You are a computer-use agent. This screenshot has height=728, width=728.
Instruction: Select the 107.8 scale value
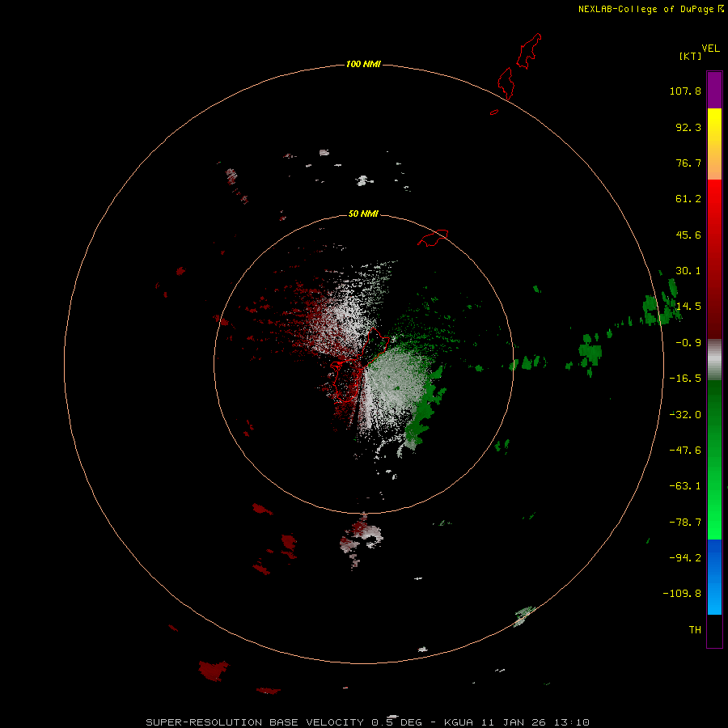pyautogui.click(x=685, y=91)
